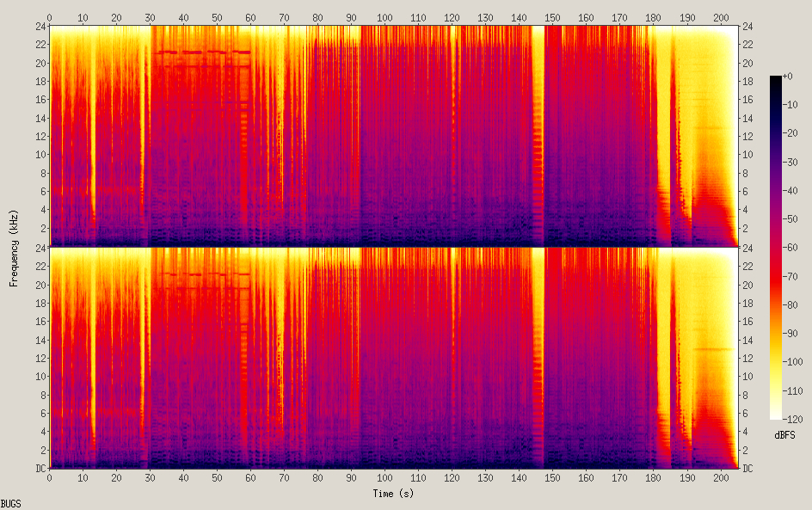Click the -60 dBFS level on the color scale

(776, 248)
